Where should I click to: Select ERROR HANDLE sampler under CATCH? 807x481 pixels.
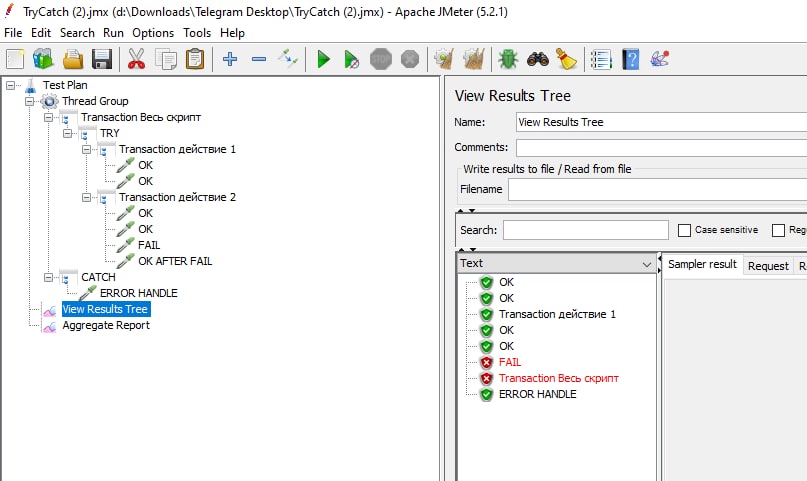point(138,293)
